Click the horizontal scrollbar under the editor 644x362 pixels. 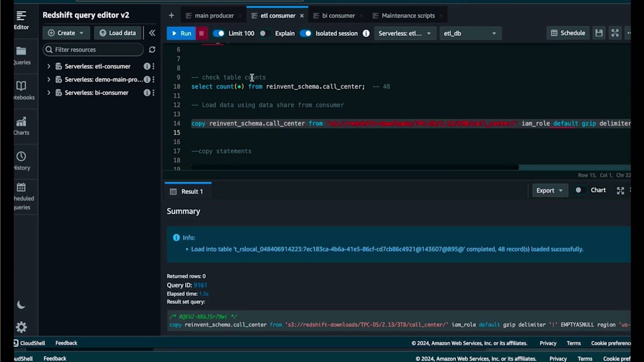355,167
